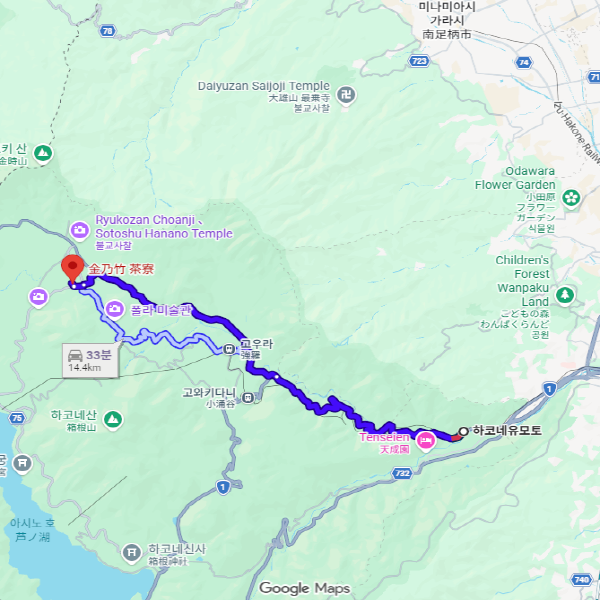Select the Kowakidani station icon

(248, 398)
